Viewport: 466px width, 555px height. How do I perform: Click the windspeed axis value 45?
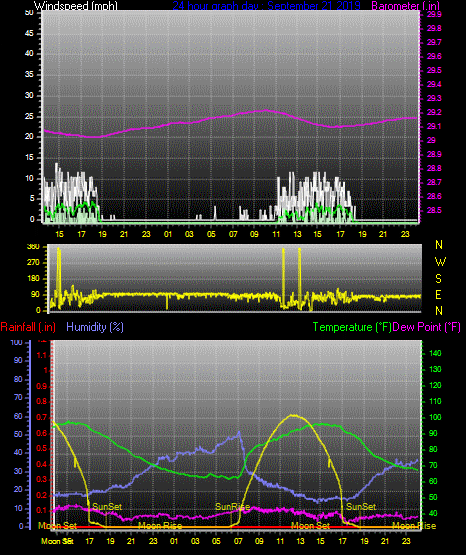(x=29, y=34)
